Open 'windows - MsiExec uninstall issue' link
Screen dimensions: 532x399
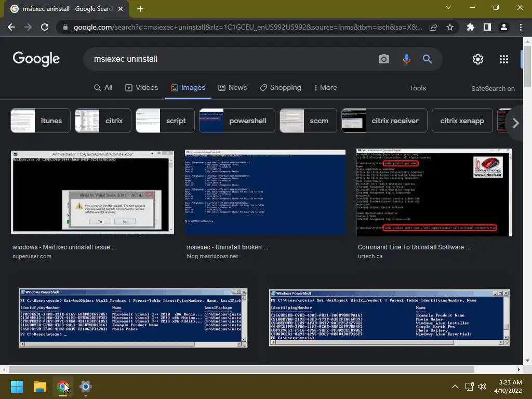coord(64,247)
